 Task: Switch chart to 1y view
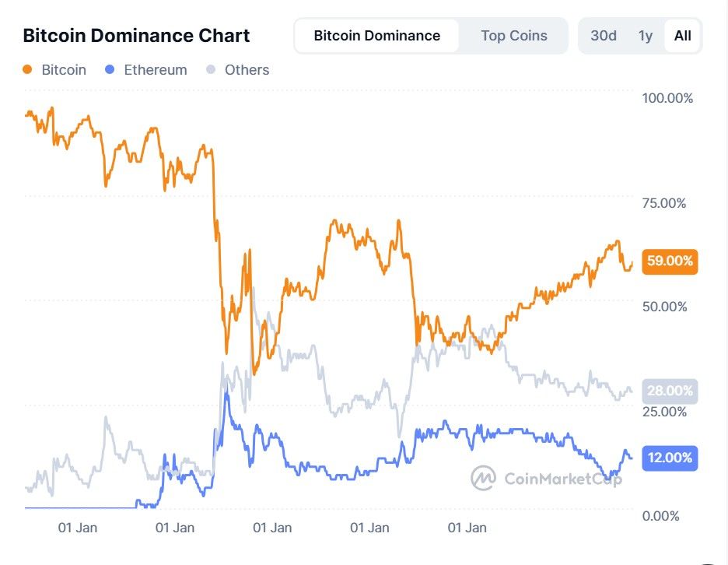point(645,35)
